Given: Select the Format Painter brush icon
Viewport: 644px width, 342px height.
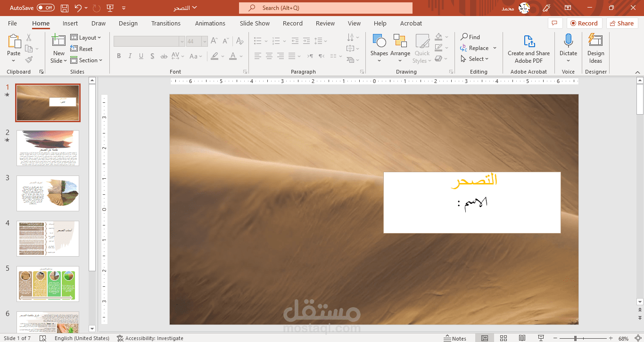Looking at the screenshot, I should click(29, 60).
